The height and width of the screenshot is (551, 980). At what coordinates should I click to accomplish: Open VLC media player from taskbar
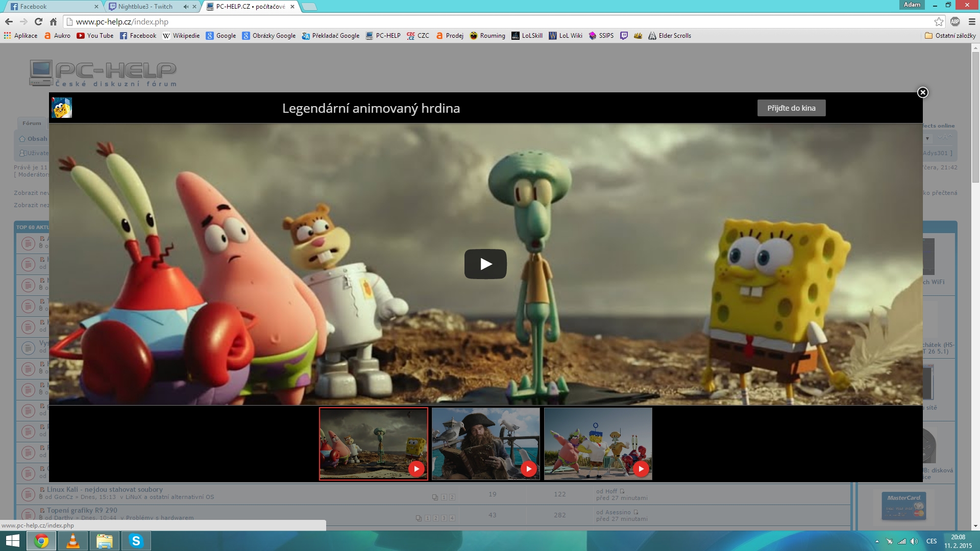73,541
